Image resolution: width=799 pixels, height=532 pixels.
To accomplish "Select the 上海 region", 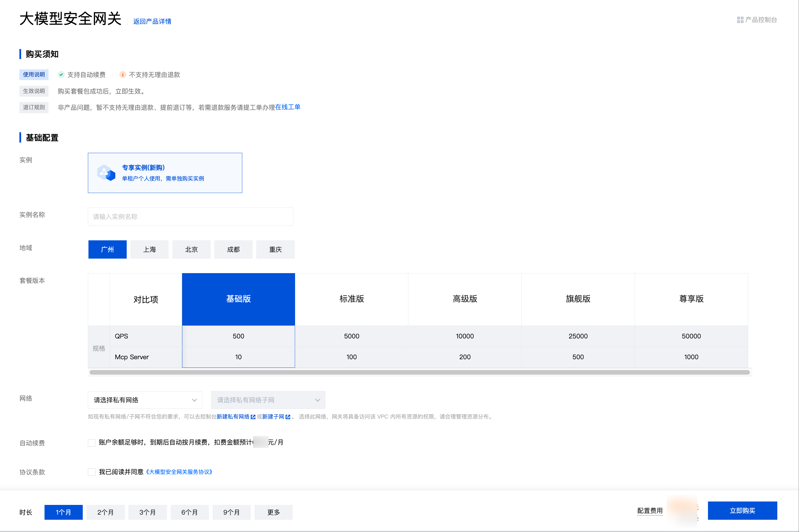I will pyautogui.click(x=150, y=249).
